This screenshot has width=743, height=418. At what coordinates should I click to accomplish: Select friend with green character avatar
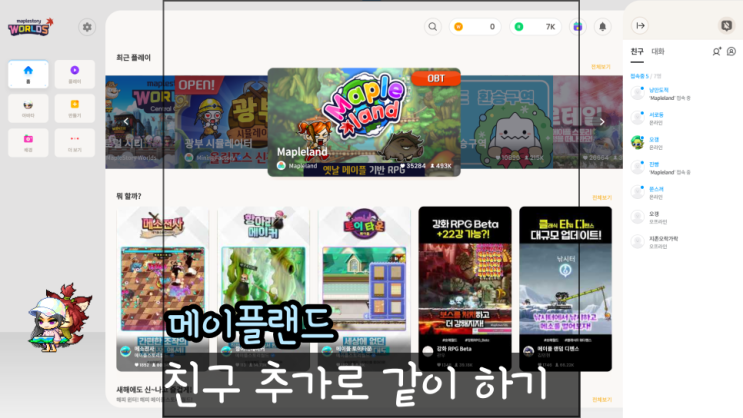click(682, 143)
